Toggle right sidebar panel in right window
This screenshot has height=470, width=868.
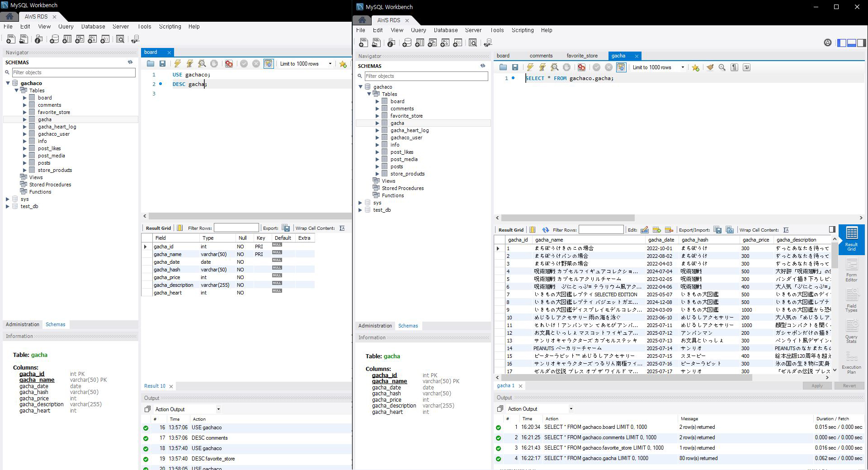tap(862, 43)
